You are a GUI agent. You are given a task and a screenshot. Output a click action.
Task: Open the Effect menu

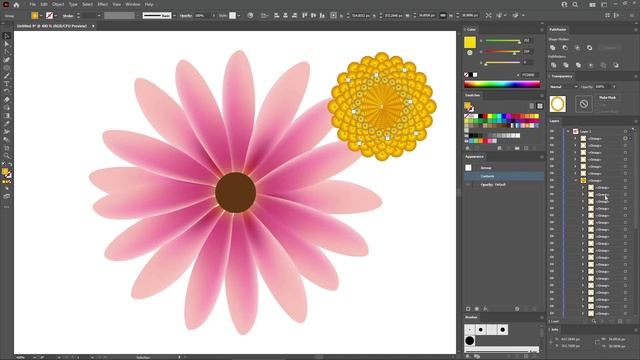pos(102,4)
